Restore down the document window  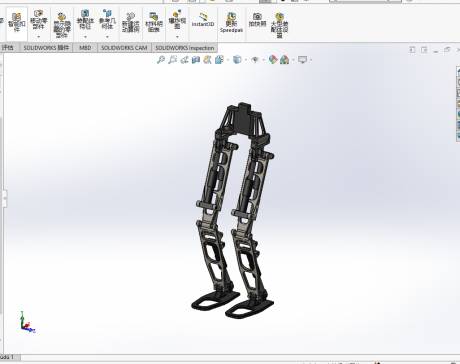[x=447, y=50]
